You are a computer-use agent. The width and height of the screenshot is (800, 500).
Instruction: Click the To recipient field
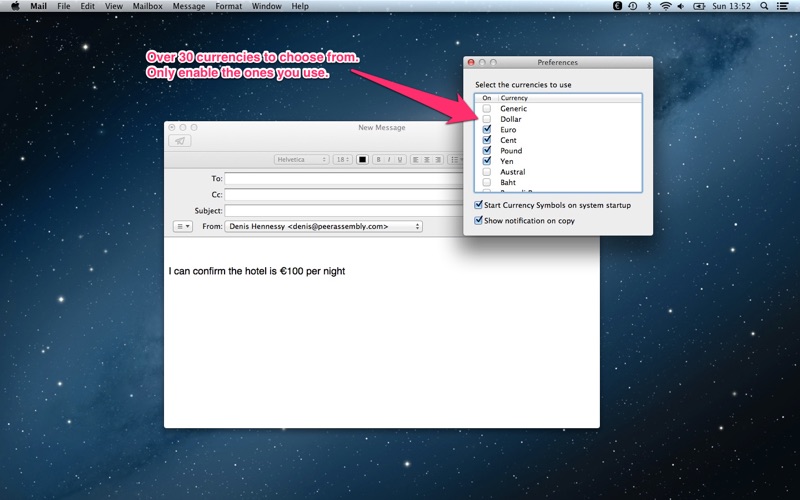(344, 179)
